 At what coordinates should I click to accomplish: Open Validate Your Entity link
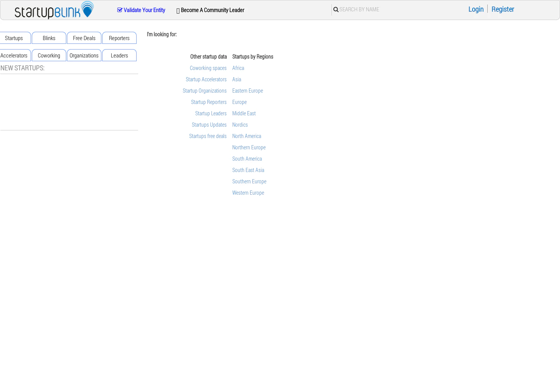pos(141,10)
